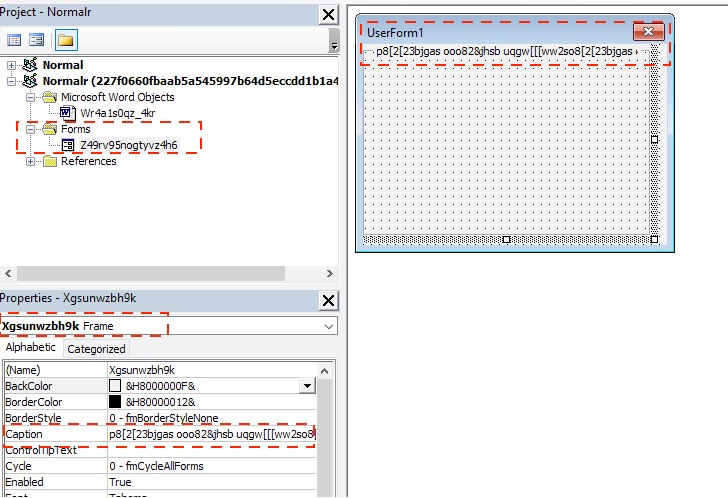Click the View Code icon in Project toolbar
Screen dimensions: 728x498
pos(14,40)
